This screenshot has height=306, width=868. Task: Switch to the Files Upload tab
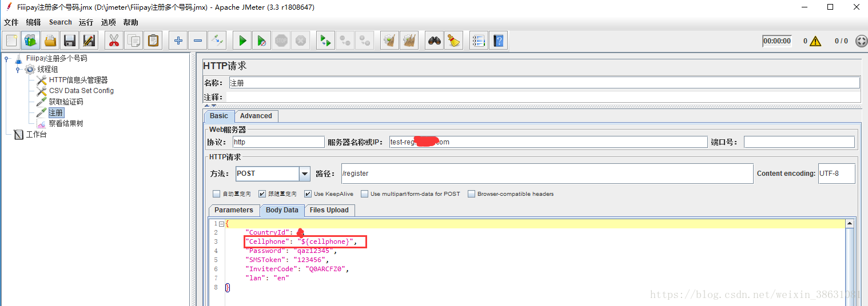coord(329,210)
